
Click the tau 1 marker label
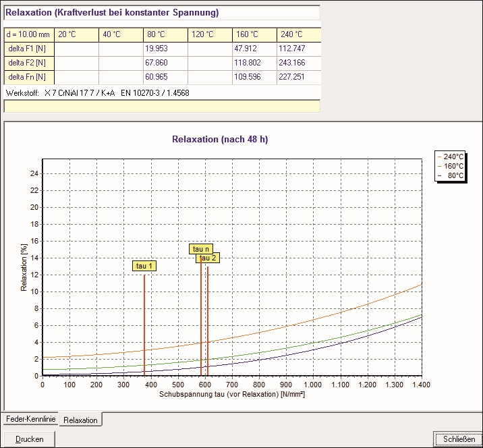pos(145,266)
